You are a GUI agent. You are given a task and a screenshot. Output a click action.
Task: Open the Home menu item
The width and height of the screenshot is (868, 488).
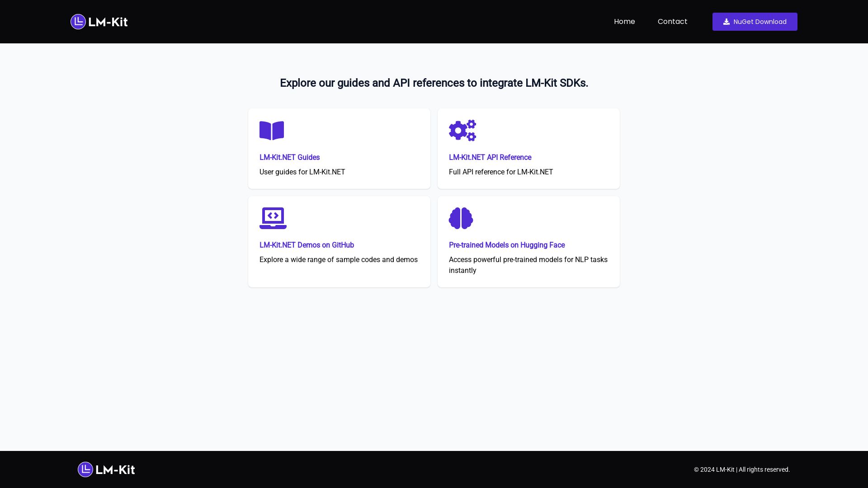(624, 22)
